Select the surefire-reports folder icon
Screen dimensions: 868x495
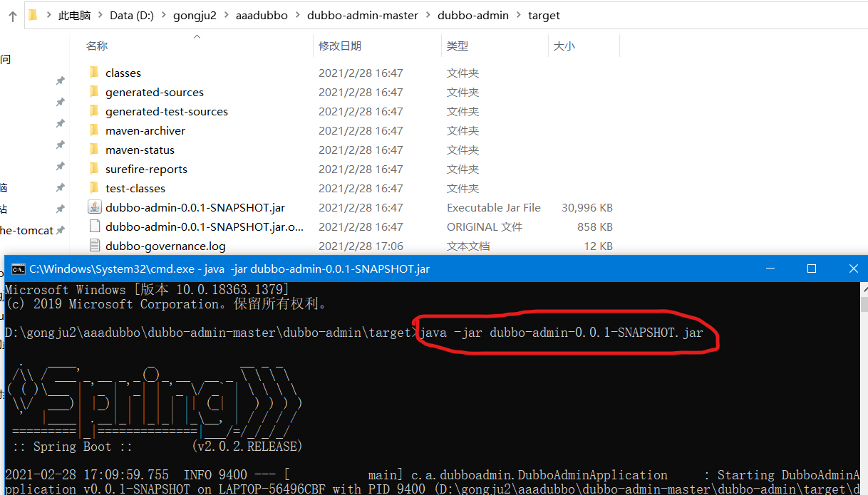(x=95, y=168)
